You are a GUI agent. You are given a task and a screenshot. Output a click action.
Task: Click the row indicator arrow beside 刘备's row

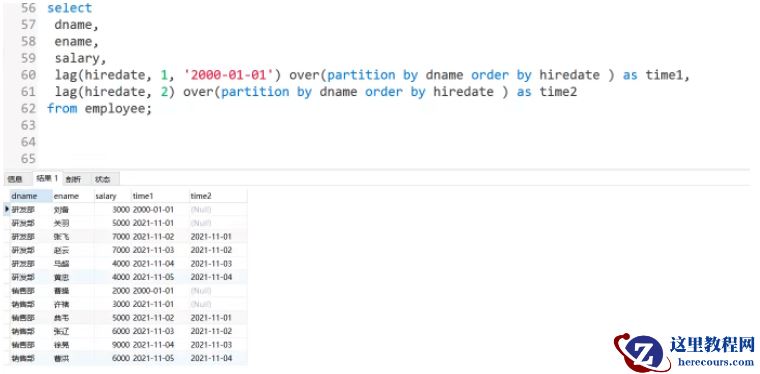click(x=7, y=209)
